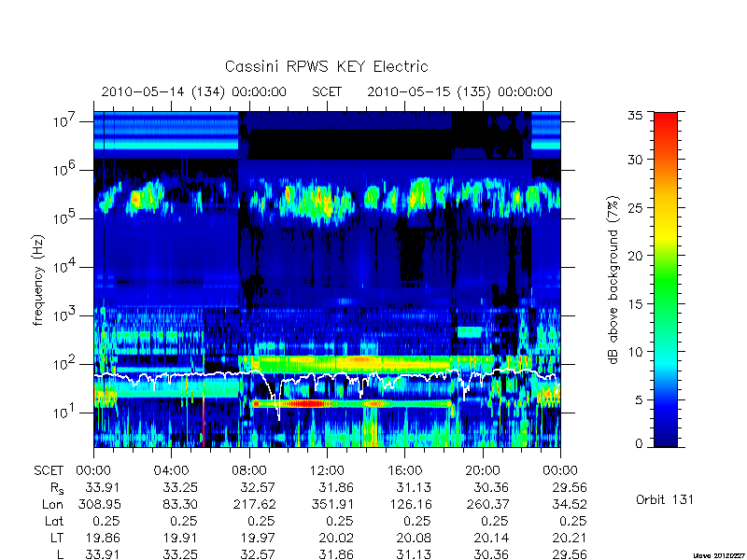This screenshot has width=747, height=560.
Task: Click longitude value 308.95
Action: [x=99, y=504]
